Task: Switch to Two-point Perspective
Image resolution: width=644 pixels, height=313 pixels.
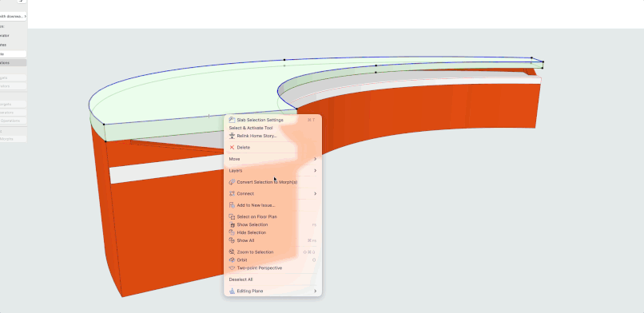Action: tap(272, 267)
